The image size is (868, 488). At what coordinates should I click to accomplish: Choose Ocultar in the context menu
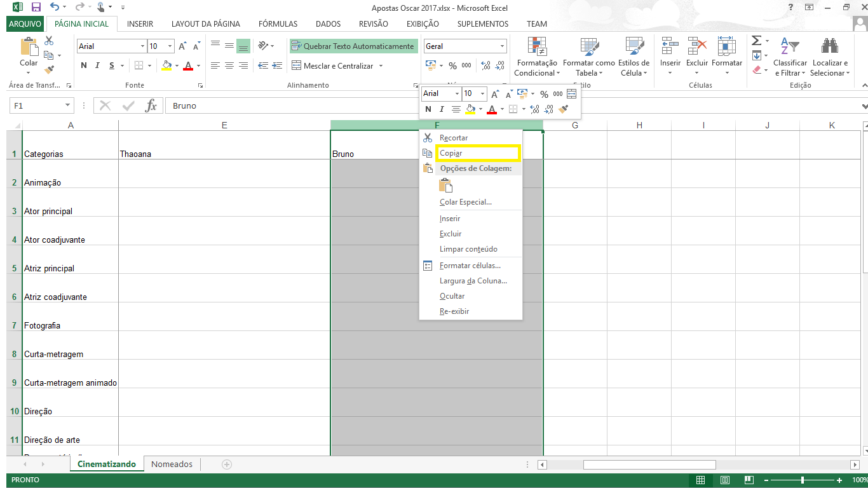pos(470,296)
